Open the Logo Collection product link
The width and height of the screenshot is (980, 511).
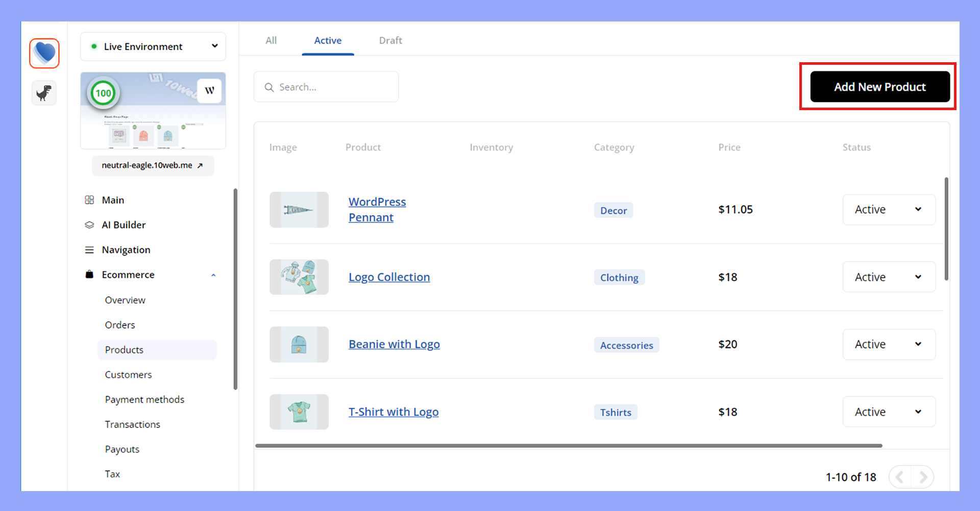389,277
